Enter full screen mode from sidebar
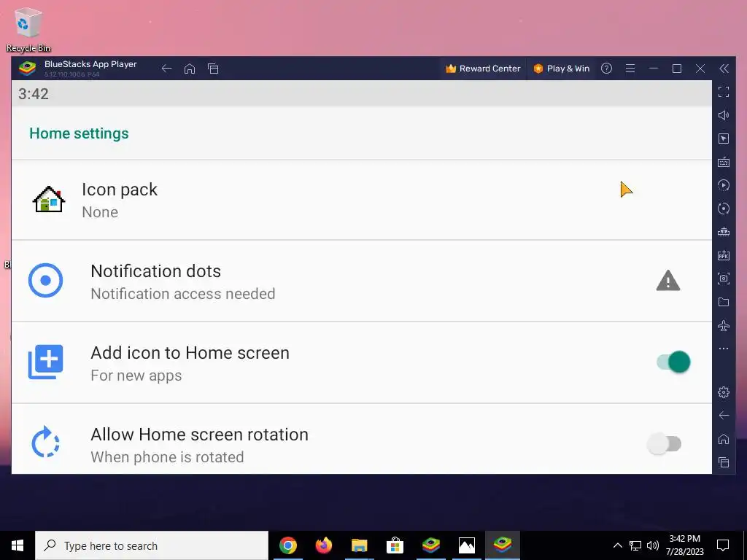 724,92
